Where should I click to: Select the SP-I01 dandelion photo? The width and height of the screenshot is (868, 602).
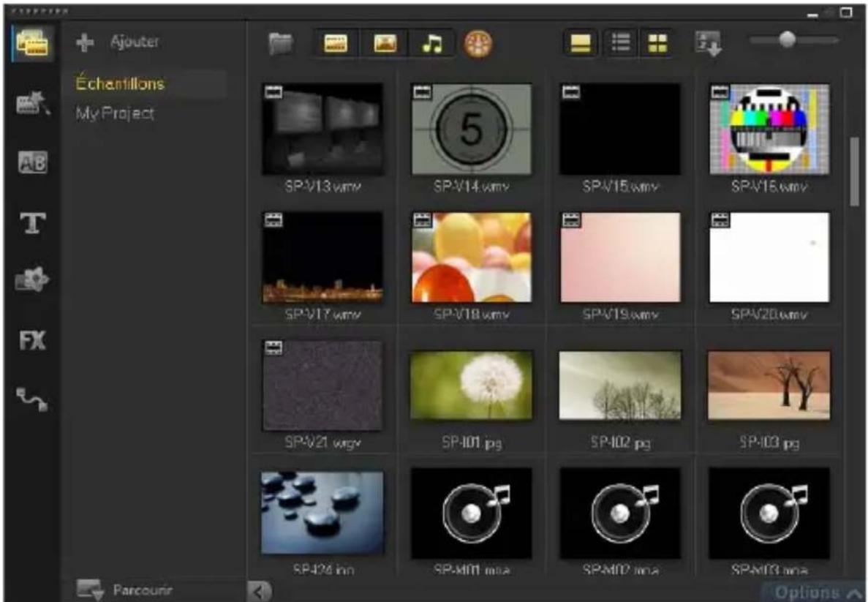pyautogui.click(x=472, y=385)
